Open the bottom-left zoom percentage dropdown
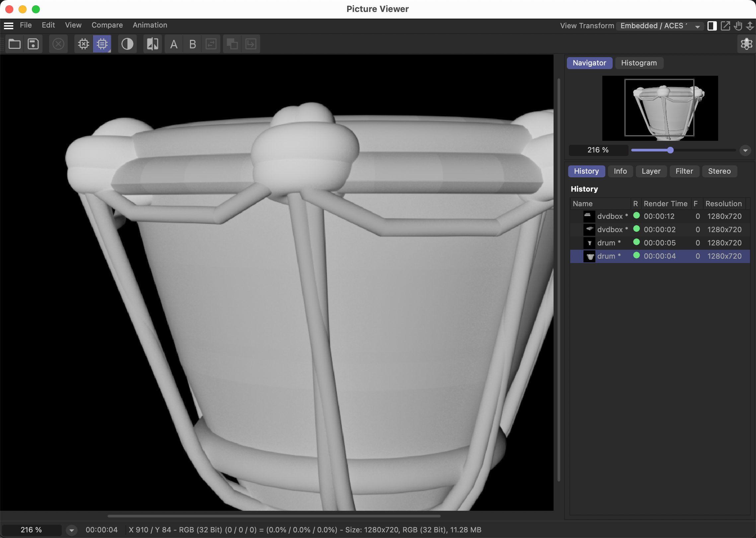Viewport: 756px width, 538px height. pos(71,530)
